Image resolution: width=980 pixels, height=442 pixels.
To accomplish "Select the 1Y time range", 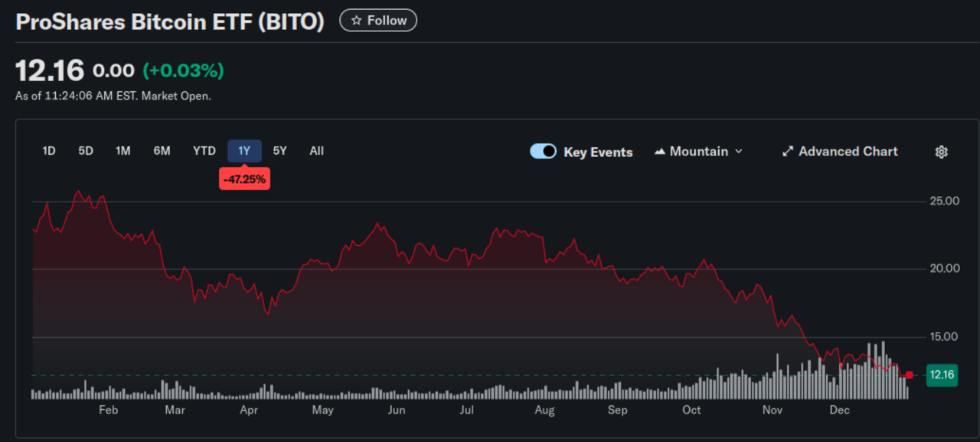I will 244,151.
